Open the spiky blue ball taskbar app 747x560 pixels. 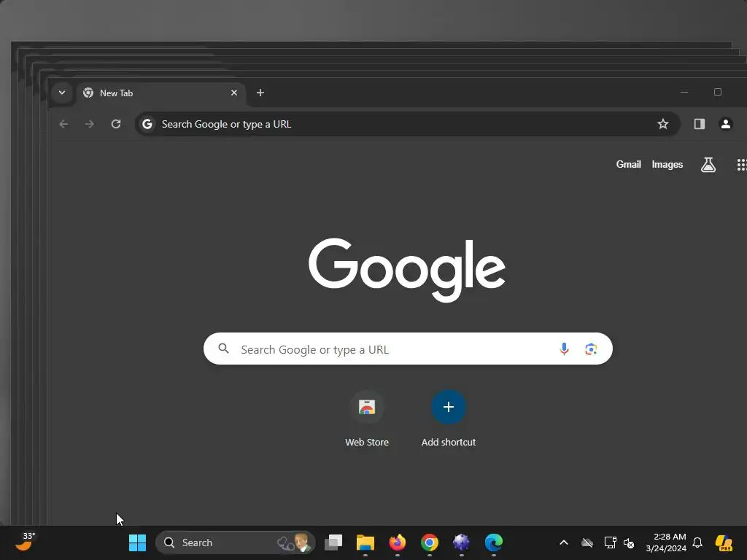(461, 542)
